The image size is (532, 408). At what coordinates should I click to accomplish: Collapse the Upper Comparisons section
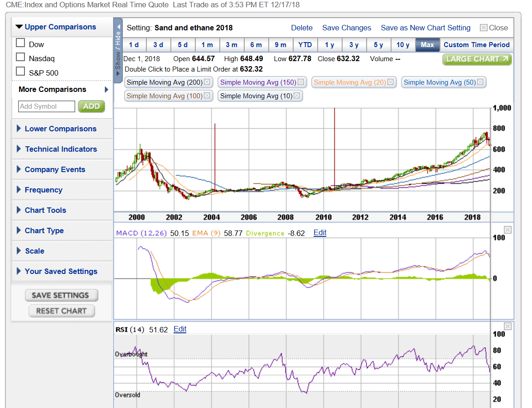pyautogui.click(x=56, y=27)
